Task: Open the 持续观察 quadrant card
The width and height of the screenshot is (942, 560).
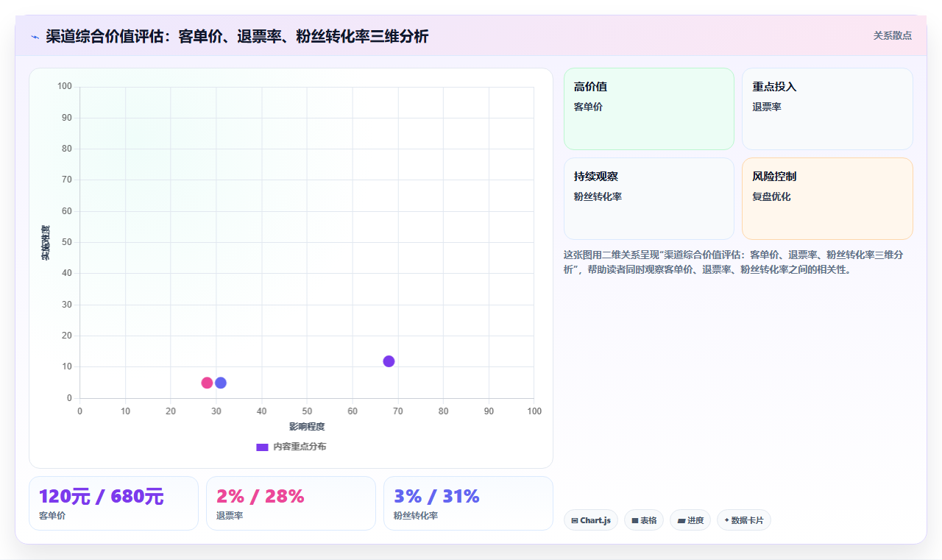Action: coord(649,199)
